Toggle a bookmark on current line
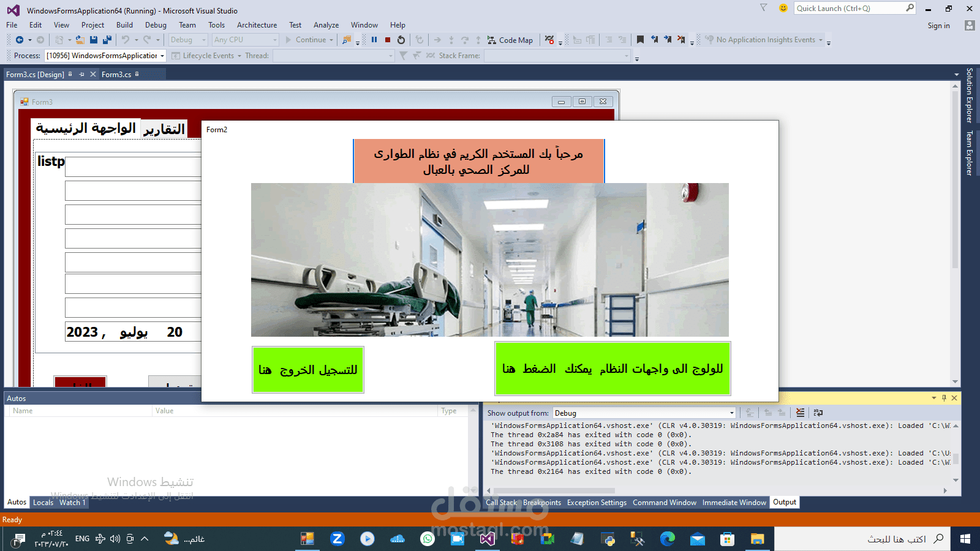980x551 pixels. (x=640, y=40)
